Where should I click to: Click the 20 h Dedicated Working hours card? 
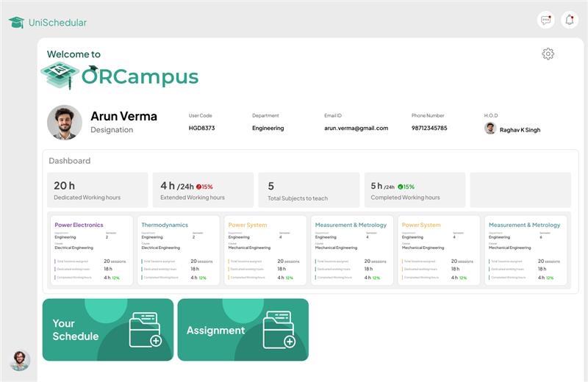click(x=98, y=190)
